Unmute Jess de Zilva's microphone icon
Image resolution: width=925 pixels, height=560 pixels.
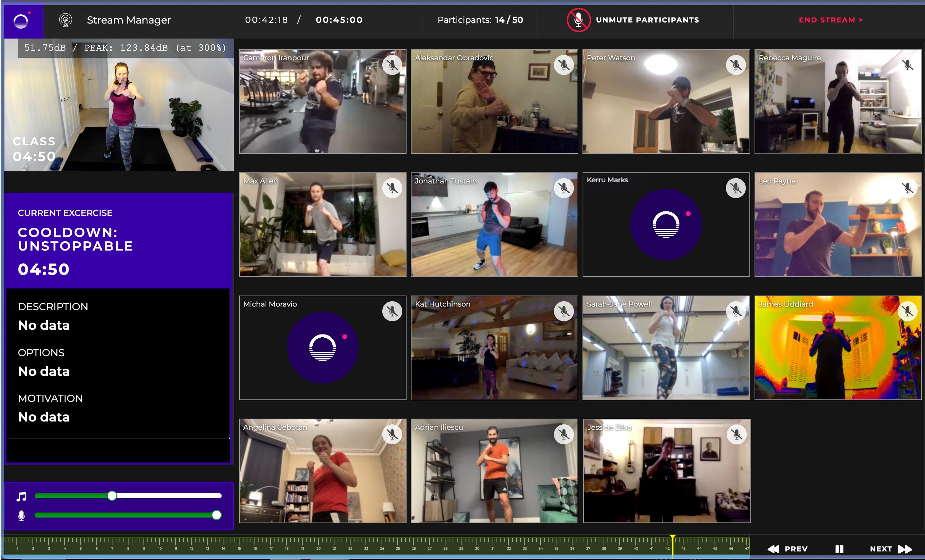[x=737, y=434]
